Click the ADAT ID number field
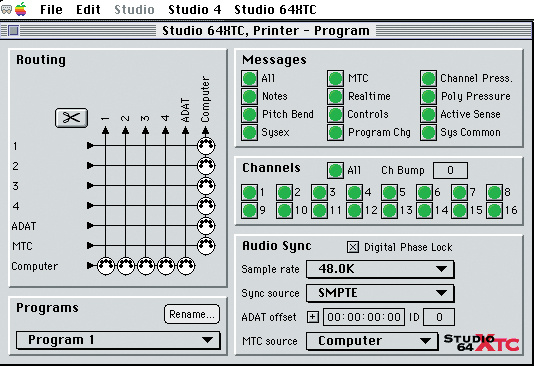Viewport: 534px width, 366px height. pos(439,317)
